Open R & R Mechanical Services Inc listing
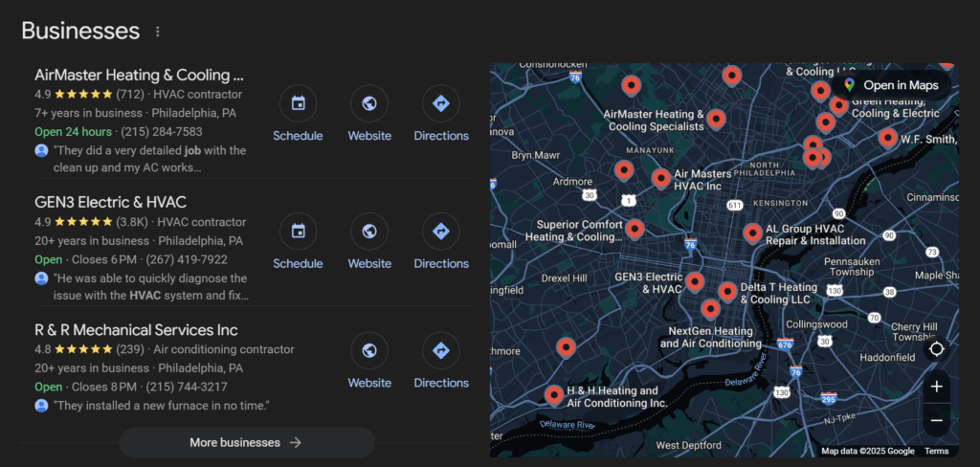This screenshot has height=467, width=980. pyautogui.click(x=136, y=330)
